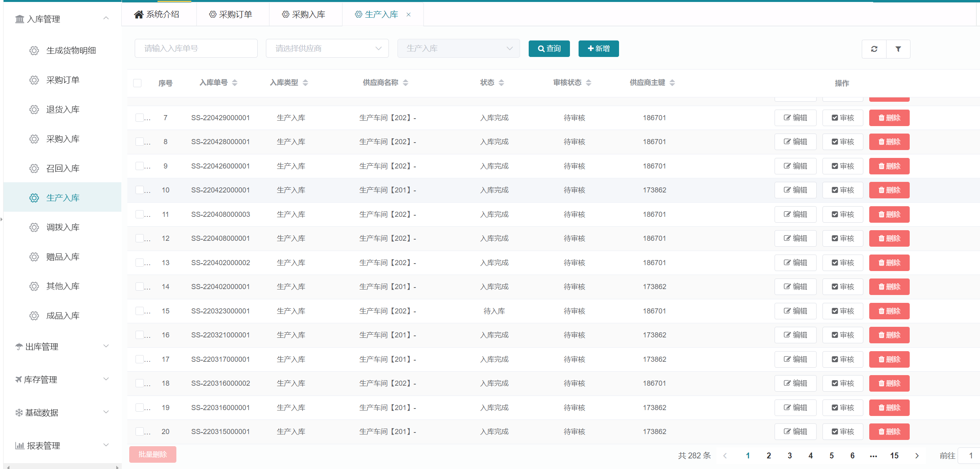This screenshot has height=469, width=980.
Task: Sort by 审核状态 column arrows
Action: [x=589, y=82]
